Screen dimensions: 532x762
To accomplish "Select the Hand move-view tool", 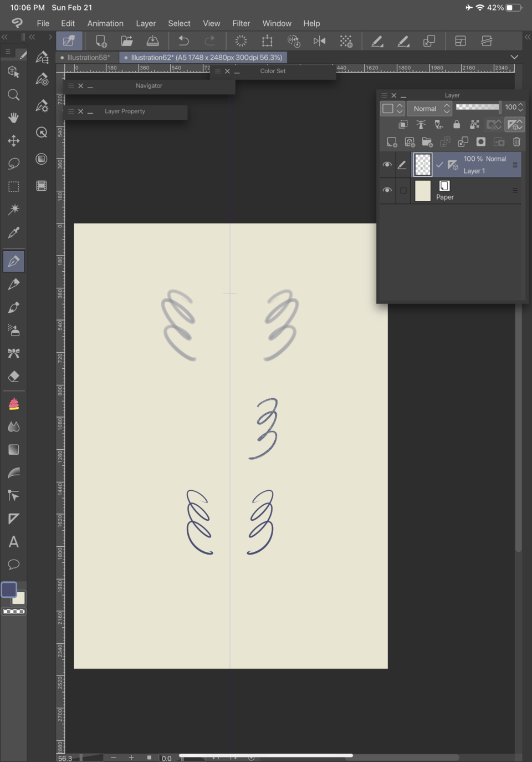I will (x=14, y=118).
